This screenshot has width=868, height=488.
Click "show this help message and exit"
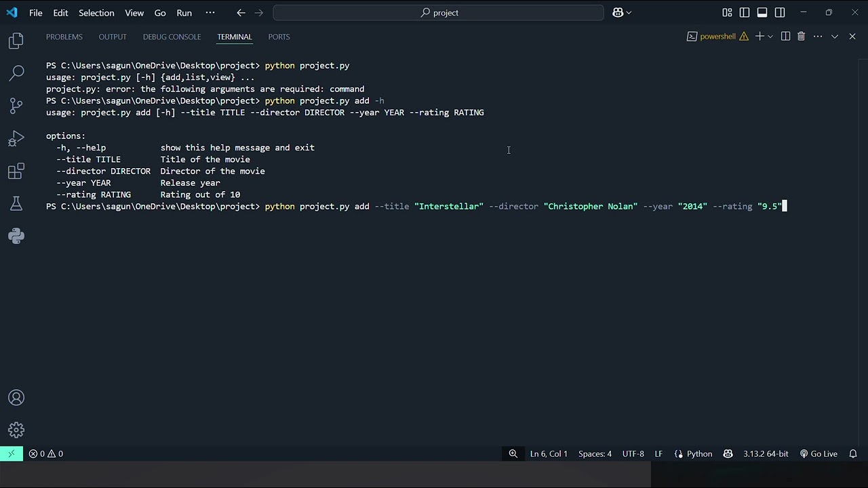click(237, 148)
